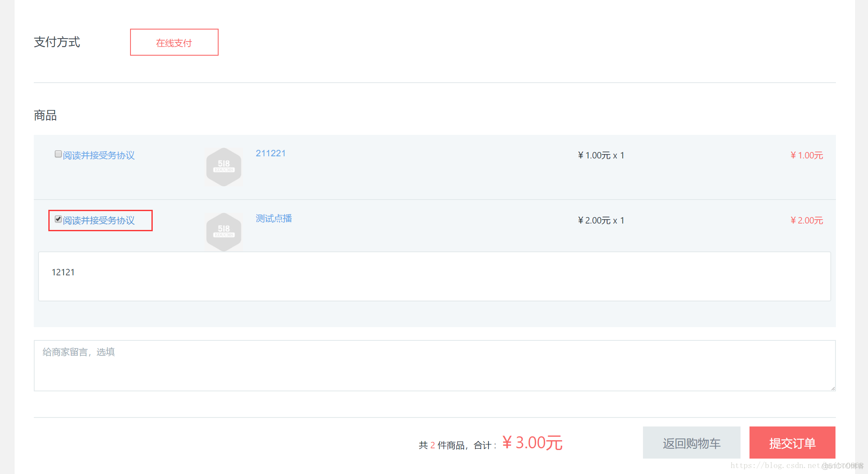Focus the 给商家留言 message field
This screenshot has width=868, height=474.
pos(435,366)
